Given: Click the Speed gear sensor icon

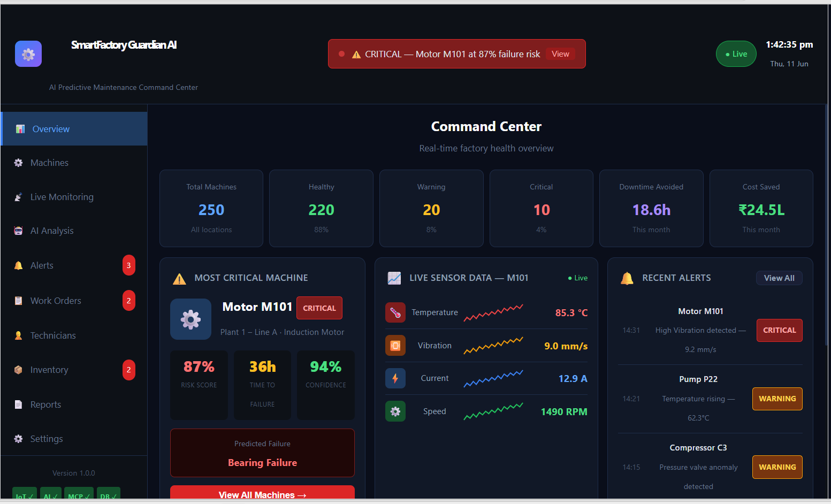Looking at the screenshot, I should (395, 411).
